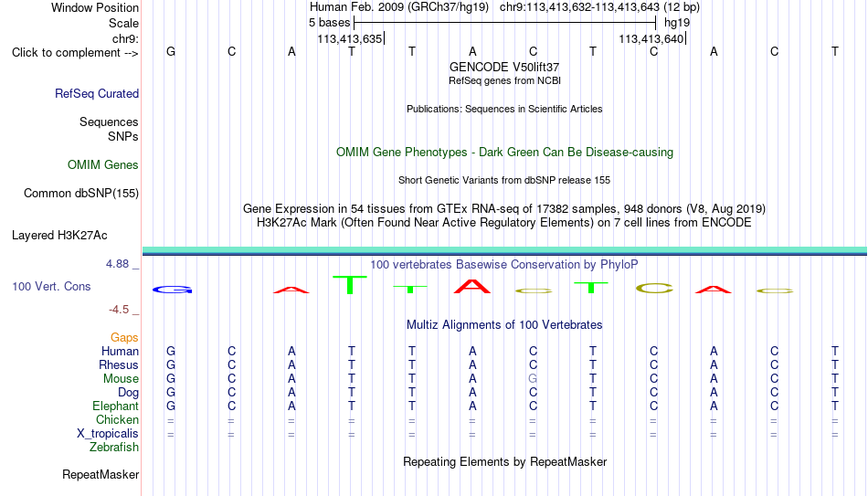Click the Mouse species label
This screenshot has width=868, height=496.
121,379
